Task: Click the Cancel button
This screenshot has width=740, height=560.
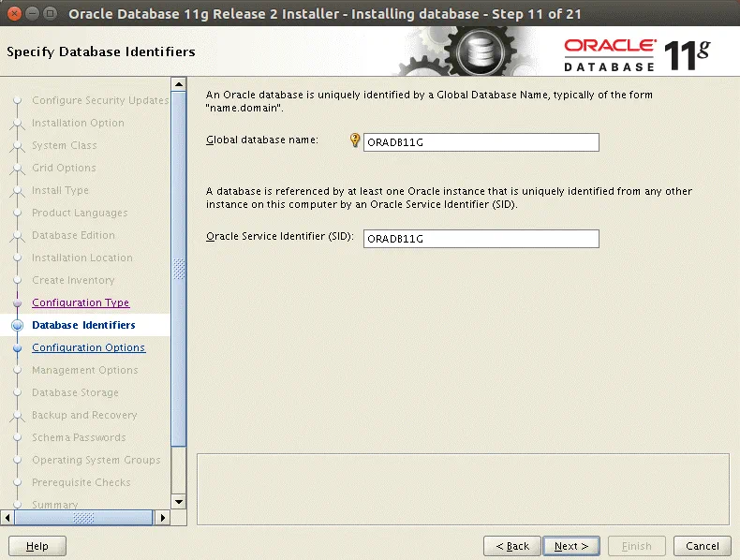Action: click(702, 546)
